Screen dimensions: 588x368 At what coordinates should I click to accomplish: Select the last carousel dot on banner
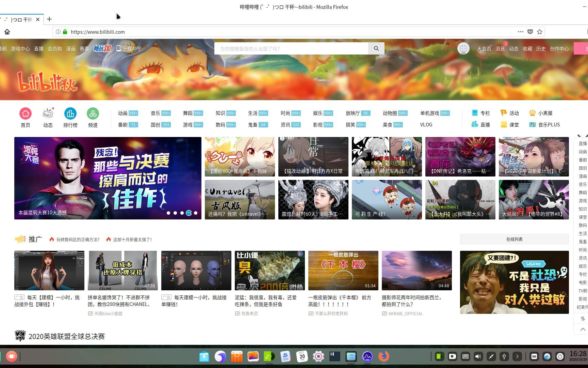point(196,213)
